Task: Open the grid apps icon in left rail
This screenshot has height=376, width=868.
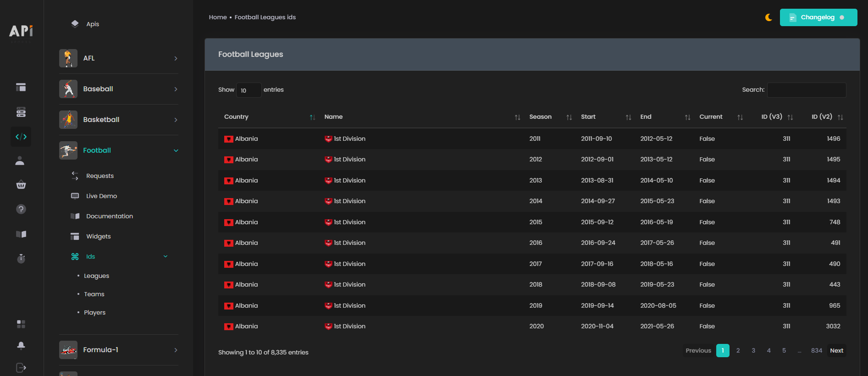Action: click(21, 324)
